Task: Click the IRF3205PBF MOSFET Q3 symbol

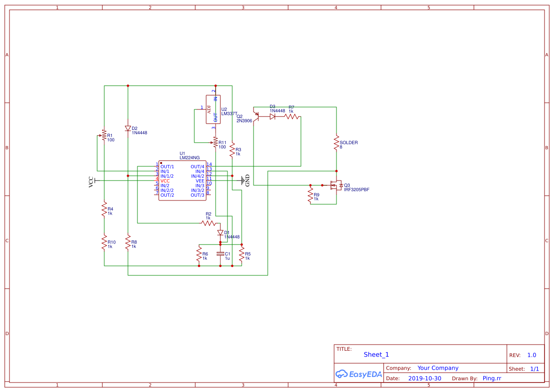Action: [x=336, y=185]
